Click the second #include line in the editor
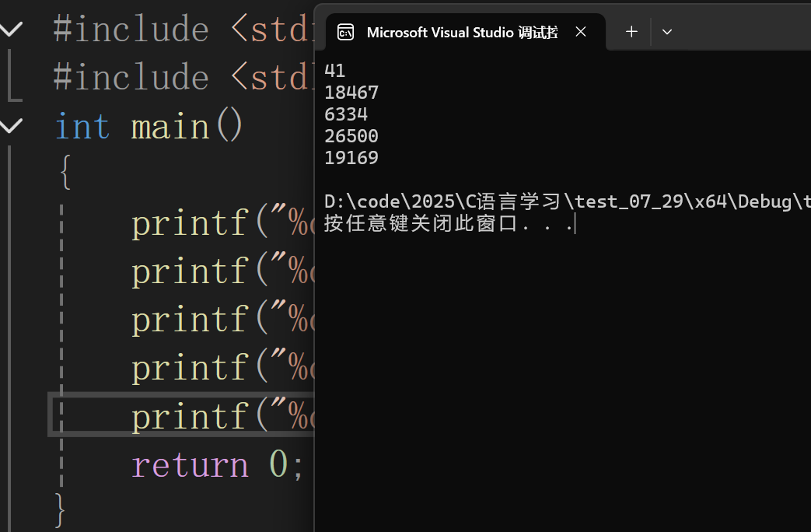 (x=179, y=78)
